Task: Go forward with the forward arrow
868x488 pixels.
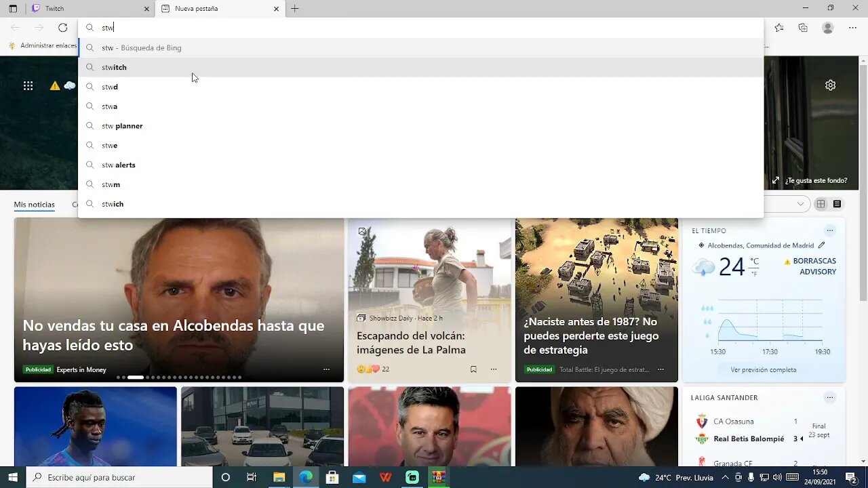Action: 39,28
